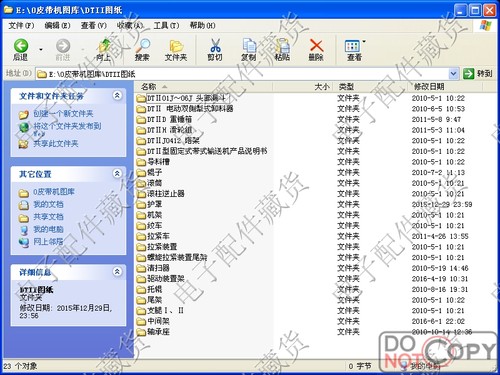
Task: Delete item with the red 删除 icon
Action: 316,50
